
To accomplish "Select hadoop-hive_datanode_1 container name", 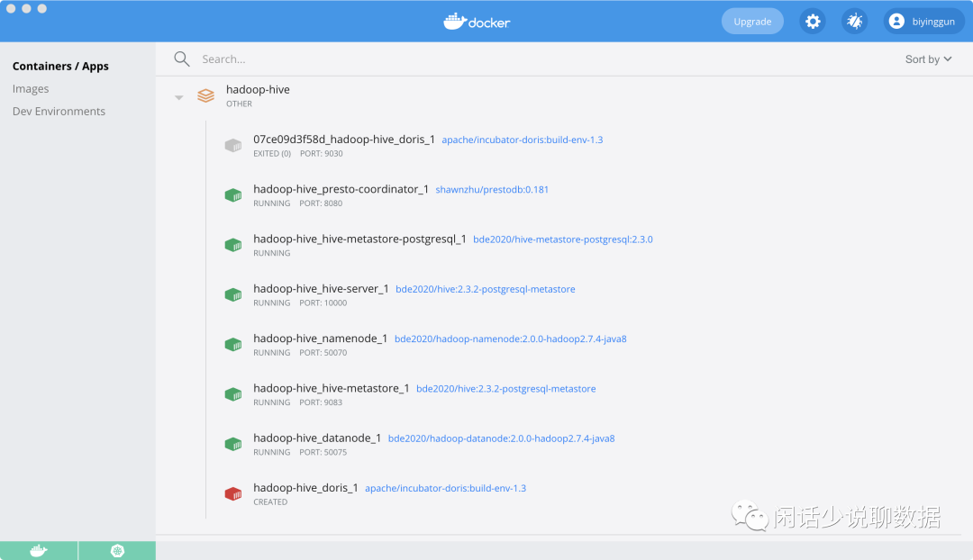I will [317, 438].
